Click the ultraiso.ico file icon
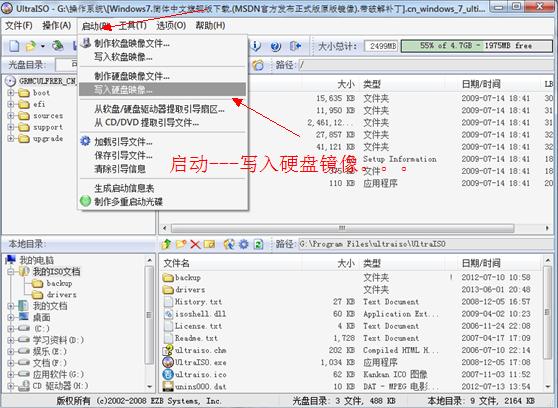558x408 pixels. pos(168,374)
